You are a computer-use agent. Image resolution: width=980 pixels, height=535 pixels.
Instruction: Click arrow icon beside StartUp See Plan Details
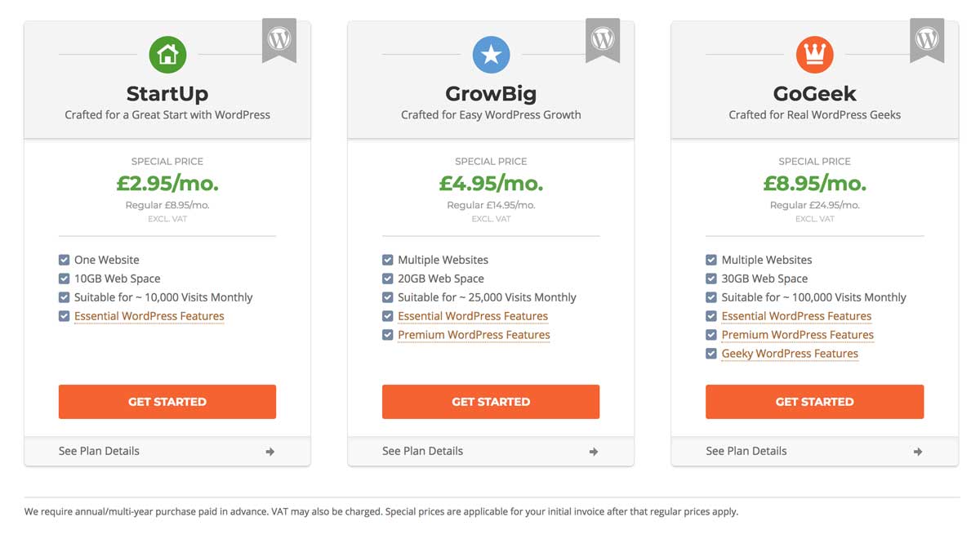tap(270, 452)
